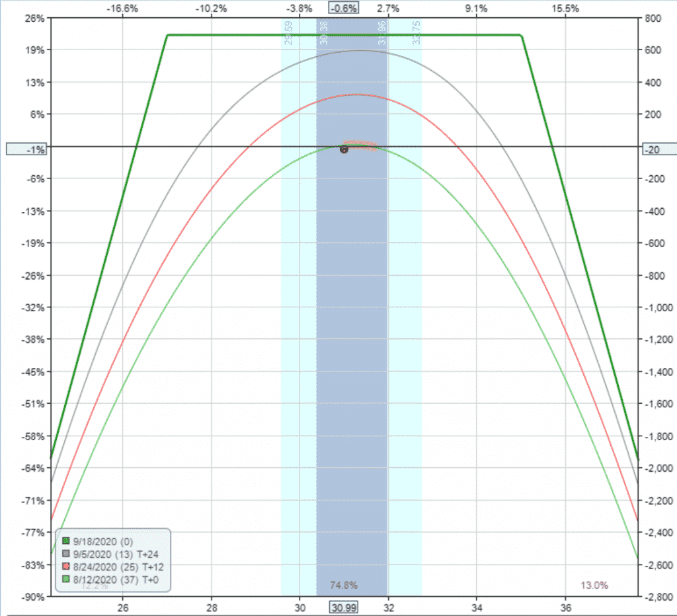Click the dark blue one standard deviation band
Screen dimensions: 677x616
point(352,345)
